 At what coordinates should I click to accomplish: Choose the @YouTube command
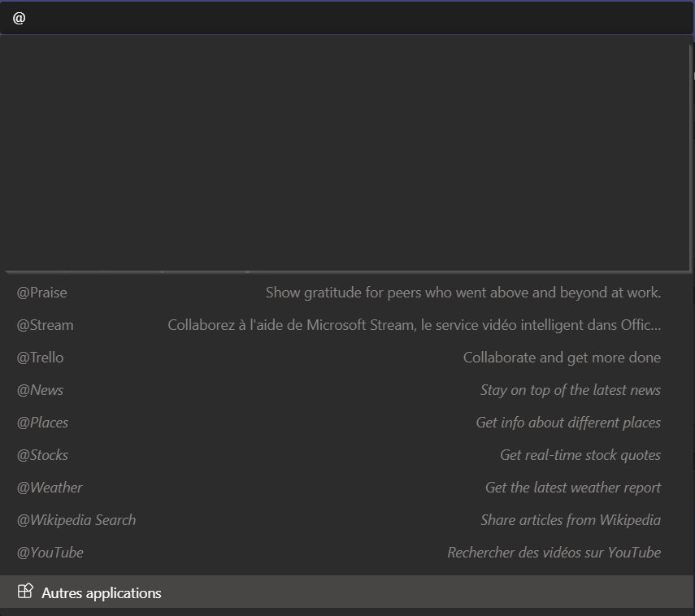[345, 553]
